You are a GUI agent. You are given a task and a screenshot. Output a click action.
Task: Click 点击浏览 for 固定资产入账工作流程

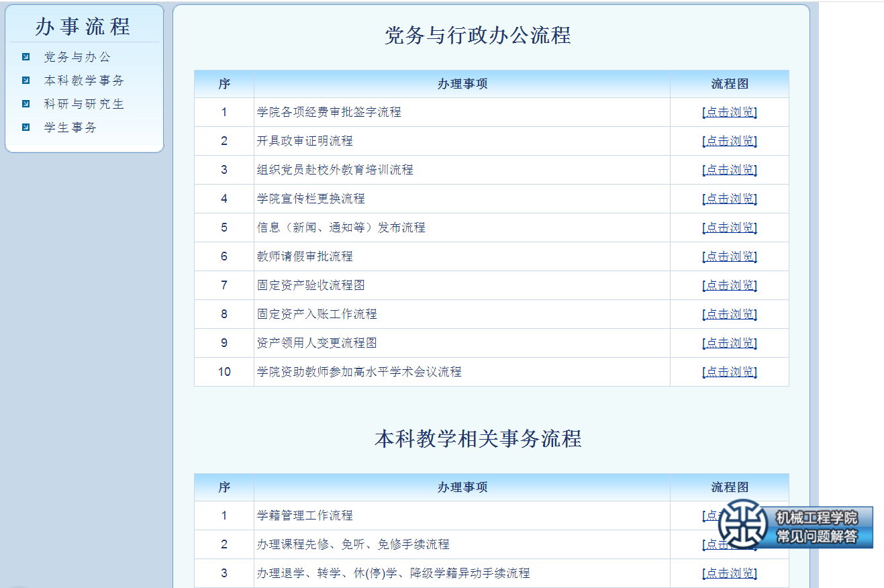pos(729,314)
